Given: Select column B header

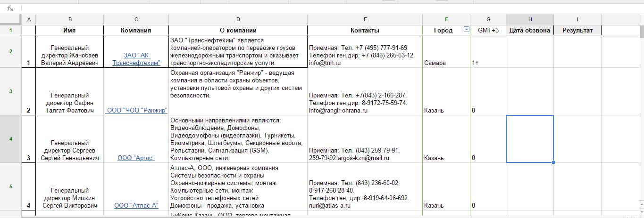Looking at the screenshot, I should tap(70, 19).
